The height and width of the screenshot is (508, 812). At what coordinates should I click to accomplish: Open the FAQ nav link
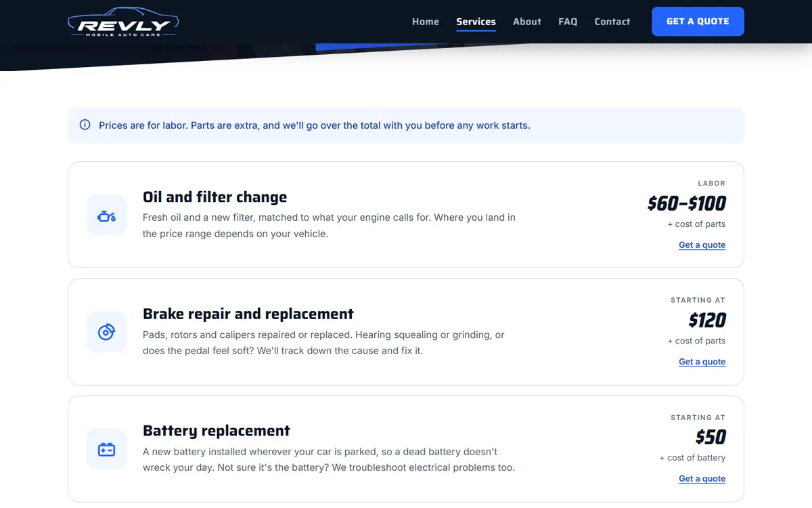[568, 22]
